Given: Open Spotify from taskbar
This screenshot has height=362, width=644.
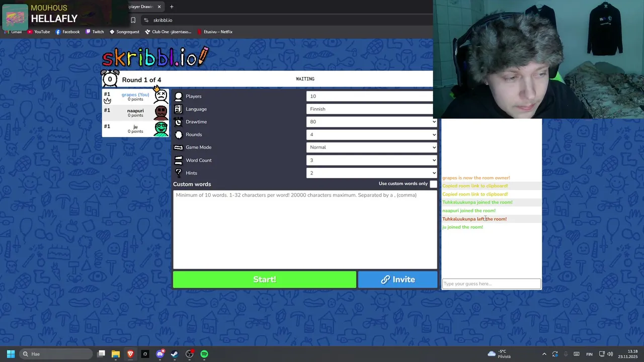Looking at the screenshot, I should [204, 354].
